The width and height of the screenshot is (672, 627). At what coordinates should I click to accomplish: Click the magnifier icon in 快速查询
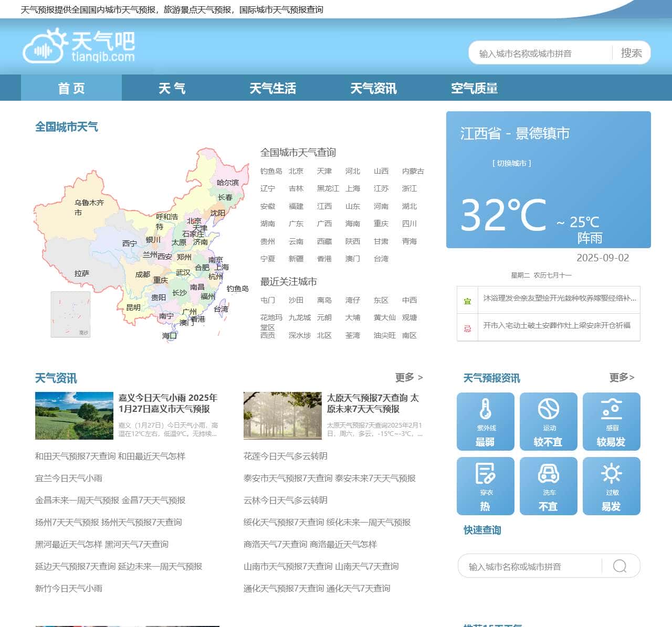(620, 566)
